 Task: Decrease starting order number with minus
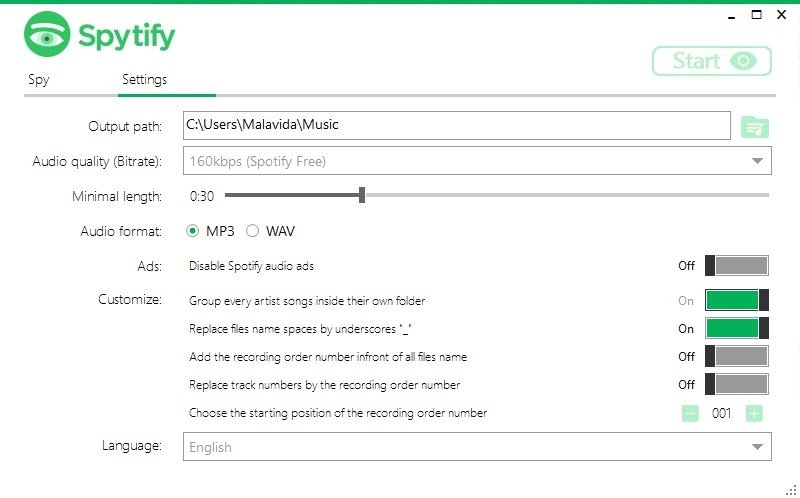pyautogui.click(x=690, y=413)
